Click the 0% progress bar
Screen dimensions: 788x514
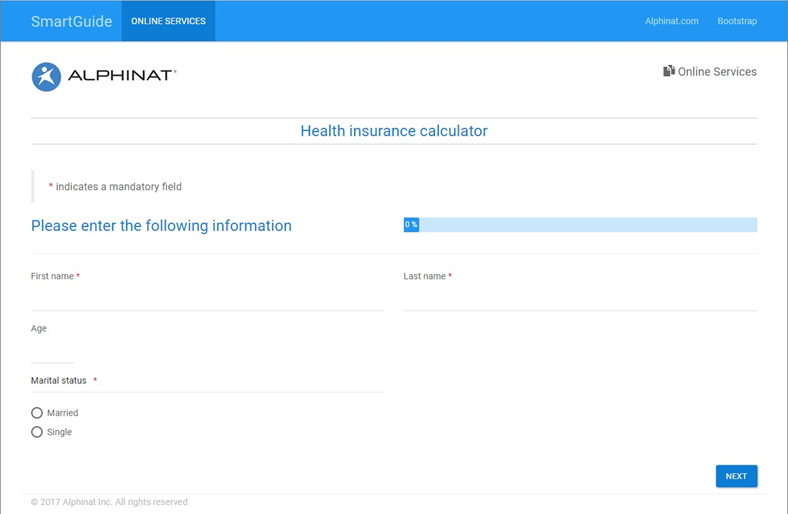tap(580, 225)
